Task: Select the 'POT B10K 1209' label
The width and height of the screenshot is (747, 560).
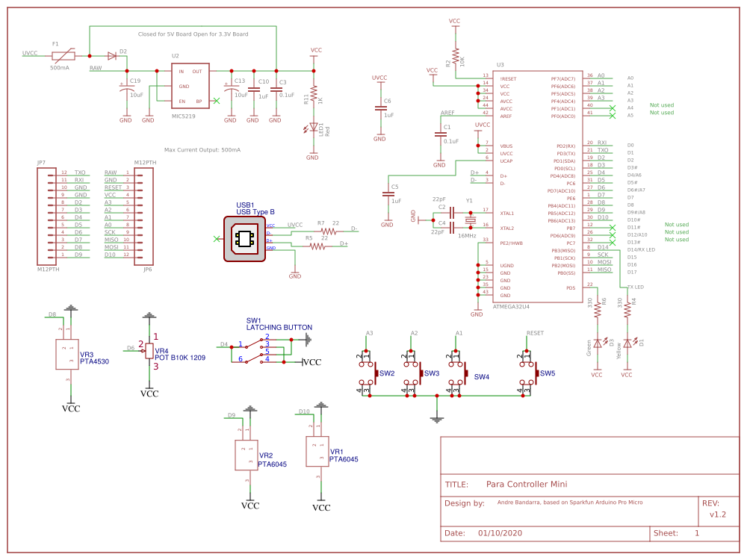Action: pos(180,358)
